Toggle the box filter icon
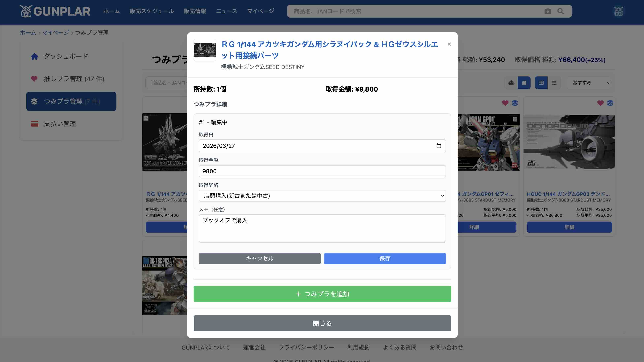This screenshot has height=362, width=644. (524, 83)
